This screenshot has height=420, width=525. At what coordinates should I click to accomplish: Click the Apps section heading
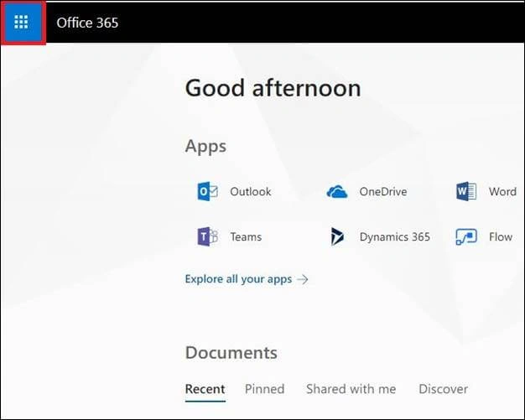click(x=205, y=146)
